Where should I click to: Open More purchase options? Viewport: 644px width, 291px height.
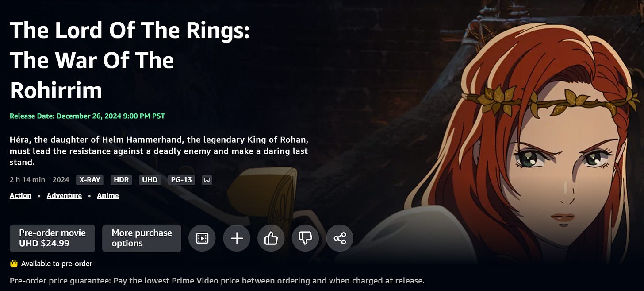142,238
